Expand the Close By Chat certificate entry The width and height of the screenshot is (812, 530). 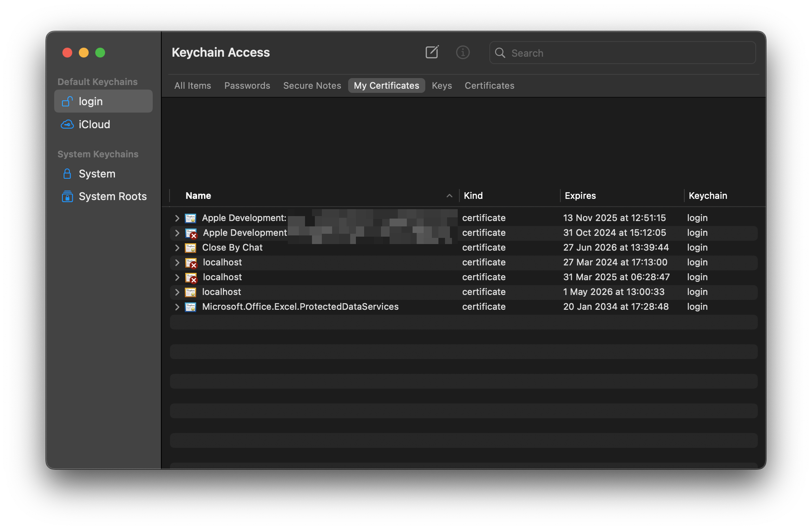tap(177, 247)
